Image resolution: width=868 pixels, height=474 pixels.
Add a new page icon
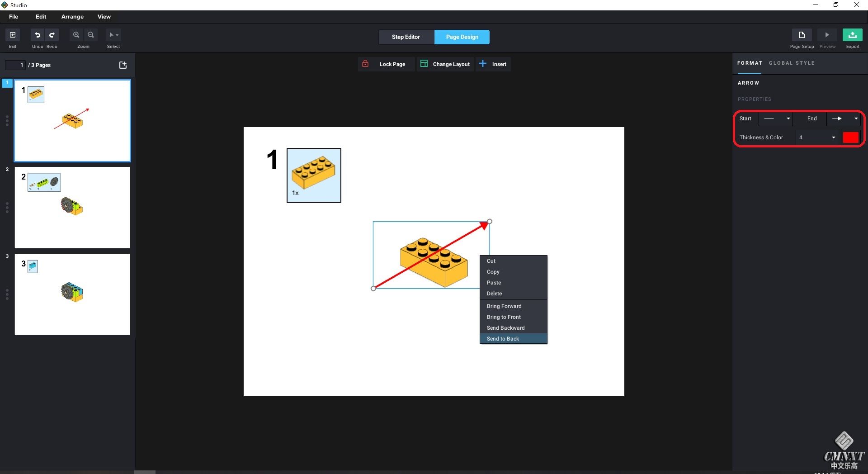[123, 65]
